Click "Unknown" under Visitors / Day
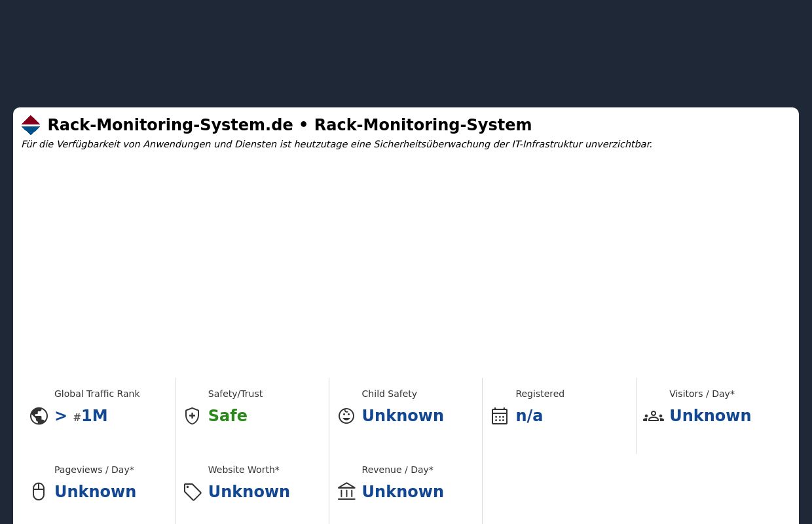Viewport: 812px width, 524px height. point(710,415)
